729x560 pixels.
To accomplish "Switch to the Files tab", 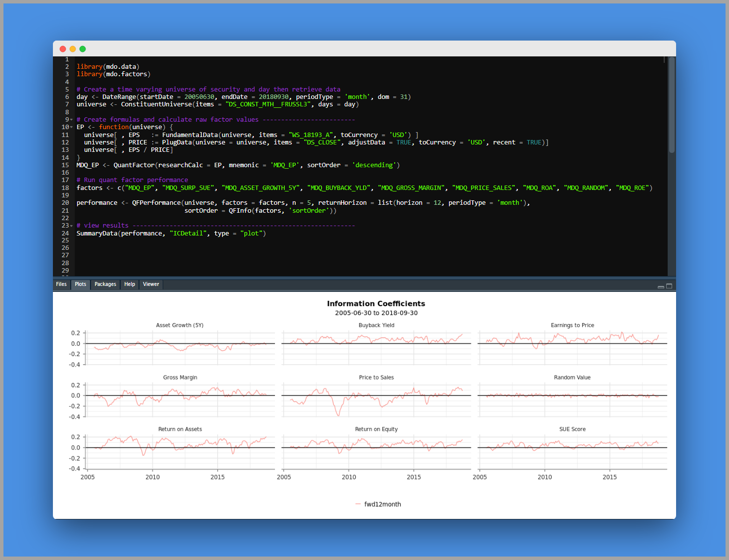I will click(x=61, y=284).
